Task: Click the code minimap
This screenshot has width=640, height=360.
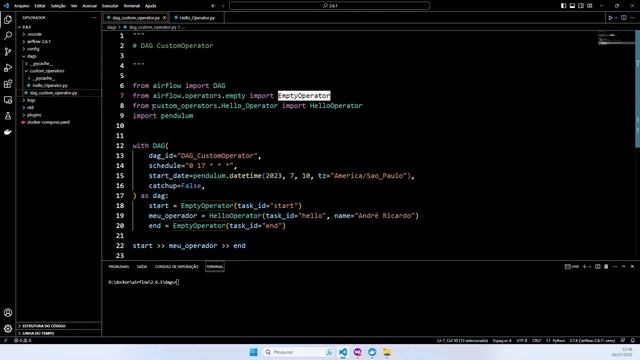Action: (616, 39)
